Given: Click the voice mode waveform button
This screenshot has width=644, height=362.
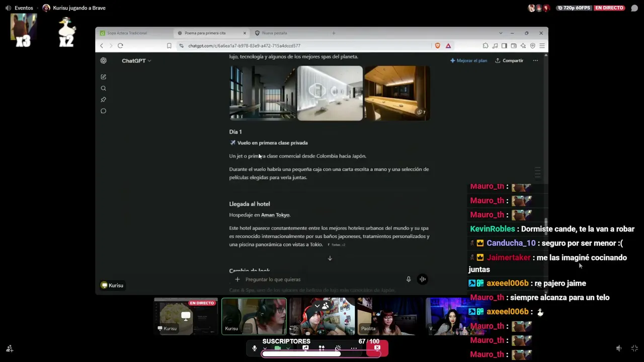Looking at the screenshot, I should pyautogui.click(x=423, y=280).
